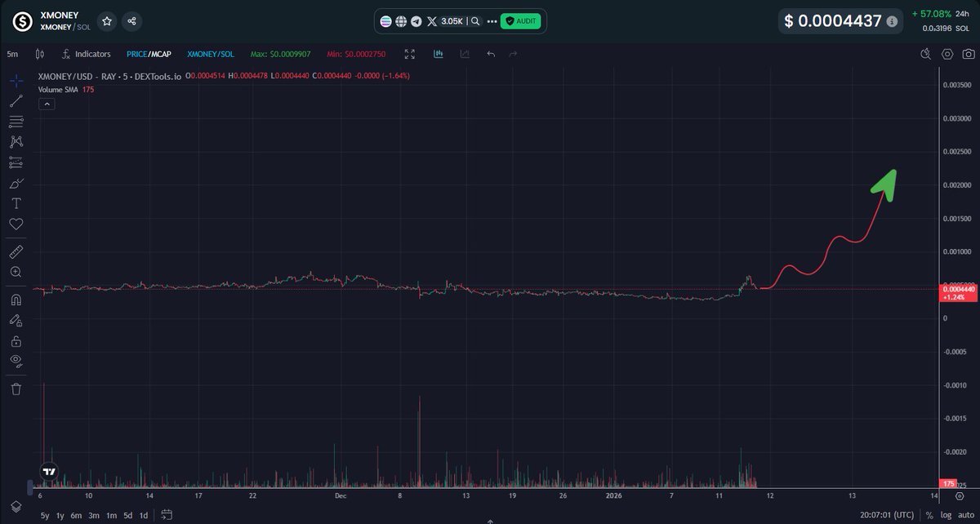Set range to 5d
Viewport: 980px width, 524px height.
[x=127, y=515]
